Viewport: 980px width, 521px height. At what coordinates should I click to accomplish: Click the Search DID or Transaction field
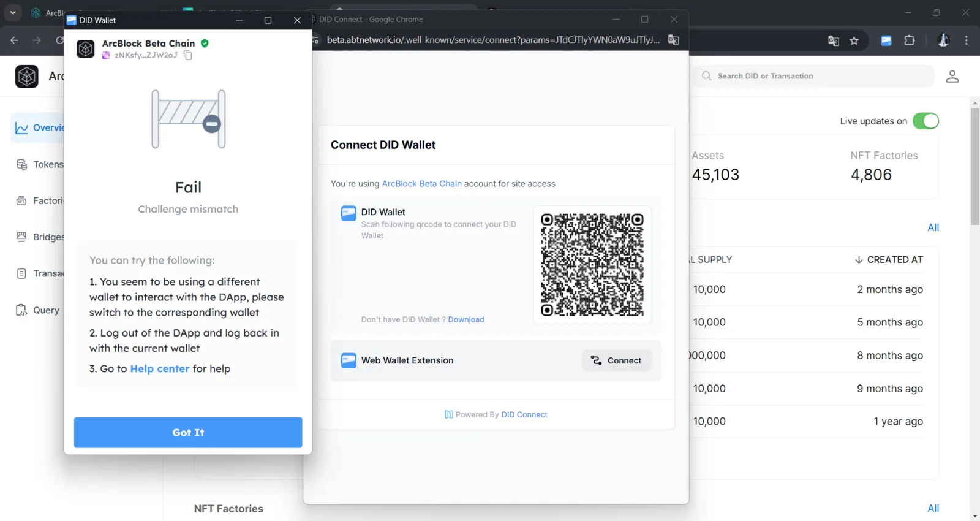[x=814, y=76]
